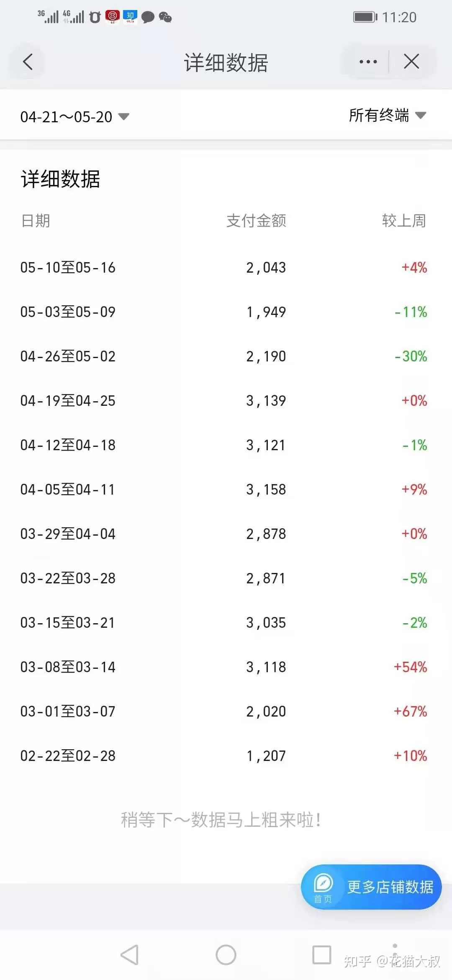Tap the 较上周 column header

click(x=403, y=221)
